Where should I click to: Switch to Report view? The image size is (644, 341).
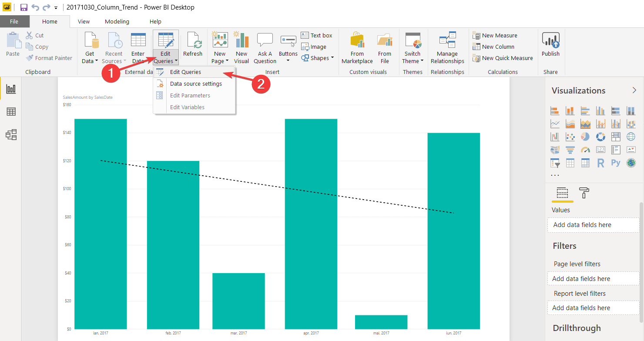[11, 88]
